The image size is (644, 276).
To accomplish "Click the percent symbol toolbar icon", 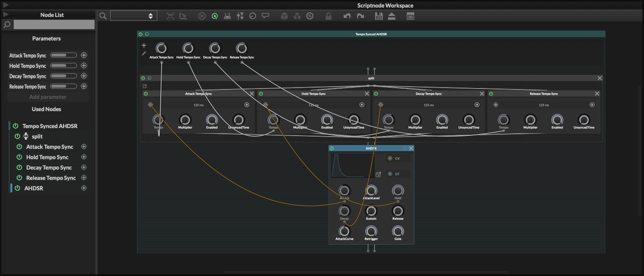I will pyautogui.click(x=310, y=16).
